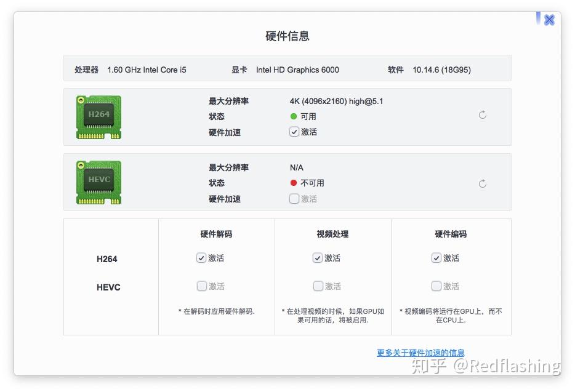Click the 处理器 label

coord(86,70)
